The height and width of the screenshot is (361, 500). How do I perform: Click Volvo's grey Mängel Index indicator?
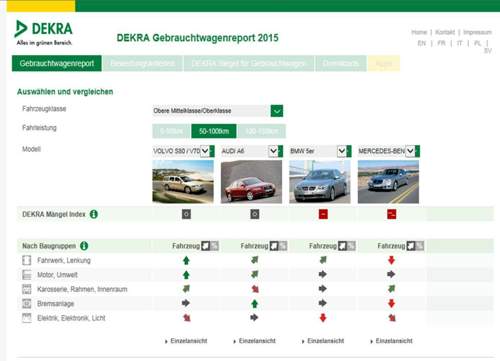pos(186,214)
